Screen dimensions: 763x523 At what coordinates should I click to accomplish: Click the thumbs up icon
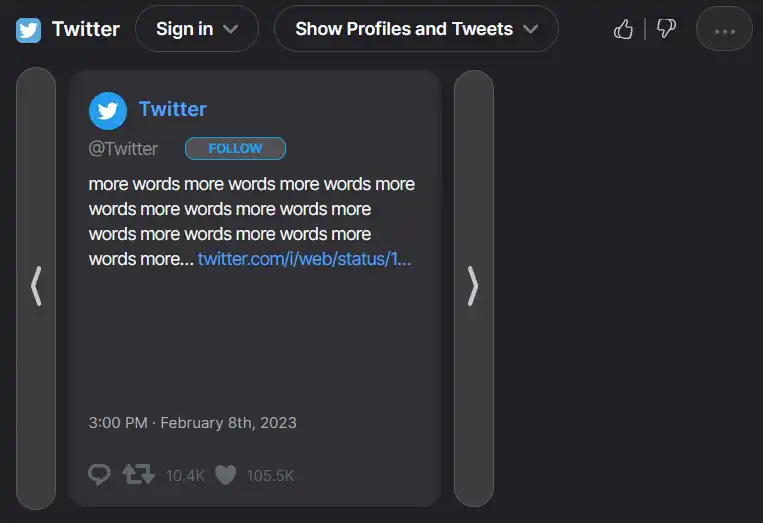624,29
